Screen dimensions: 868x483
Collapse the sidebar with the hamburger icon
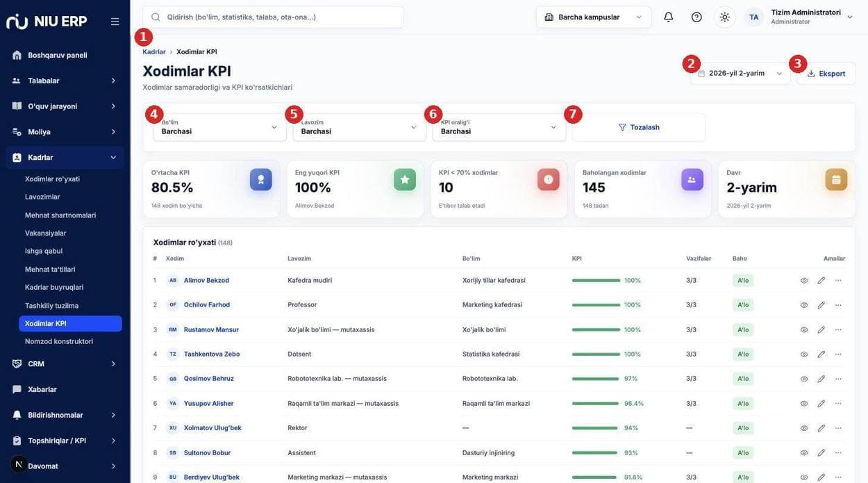(x=115, y=22)
